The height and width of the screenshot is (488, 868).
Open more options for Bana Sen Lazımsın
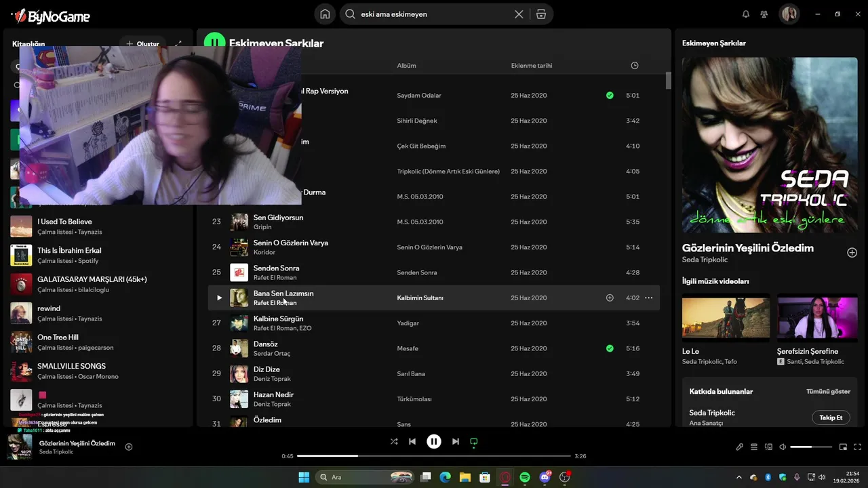coord(648,298)
